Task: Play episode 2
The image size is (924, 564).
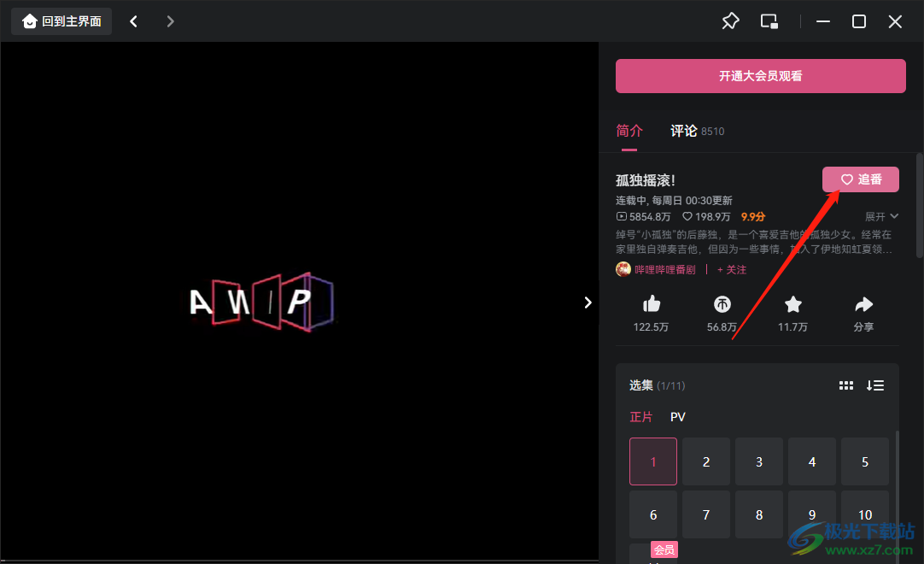Action: (706, 461)
